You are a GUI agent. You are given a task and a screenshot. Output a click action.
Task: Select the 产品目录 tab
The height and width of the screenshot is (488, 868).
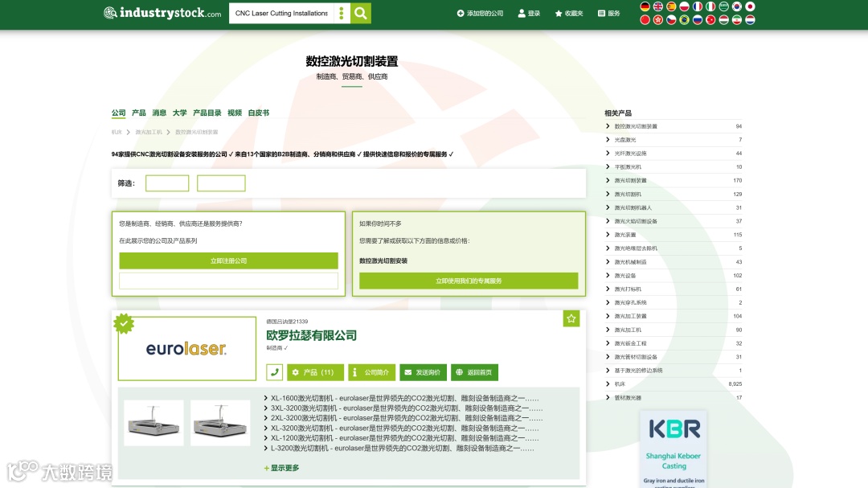tap(207, 113)
